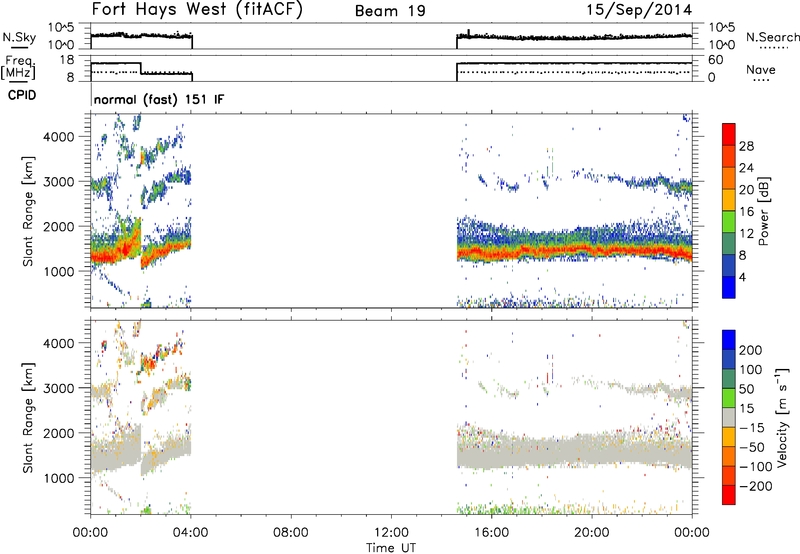Click time axis tick '04:00'
This screenshot has width=800, height=554.
(190, 533)
